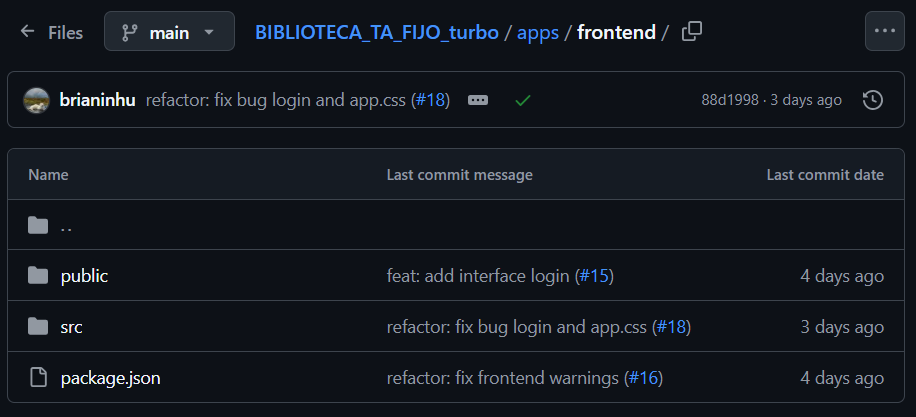Expand the commit message ellipsis button
This screenshot has height=417, width=916.
click(478, 100)
